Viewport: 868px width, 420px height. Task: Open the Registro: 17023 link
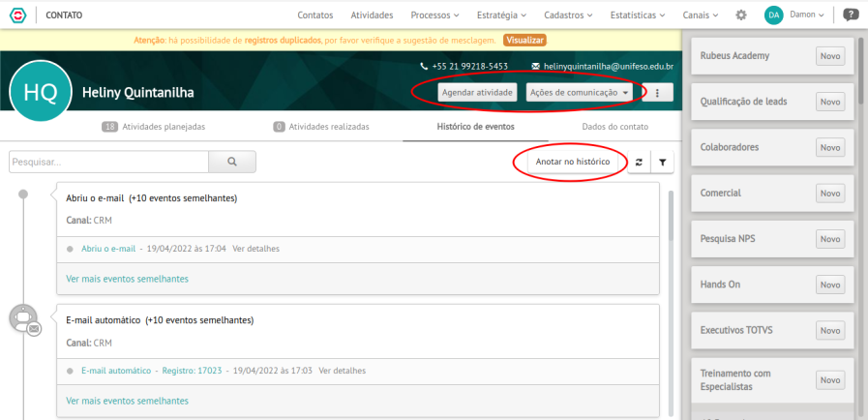(193, 371)
